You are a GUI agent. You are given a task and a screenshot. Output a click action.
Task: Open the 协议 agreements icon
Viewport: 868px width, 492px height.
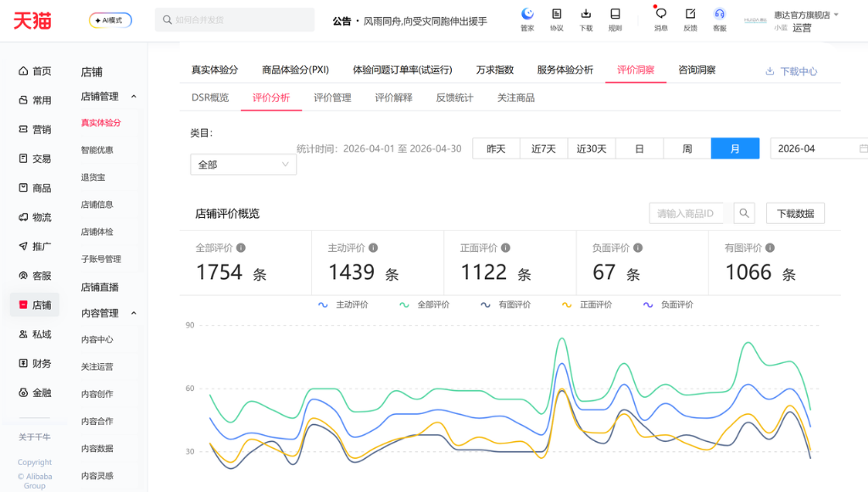pyautogui.click(x=557, y=20)
